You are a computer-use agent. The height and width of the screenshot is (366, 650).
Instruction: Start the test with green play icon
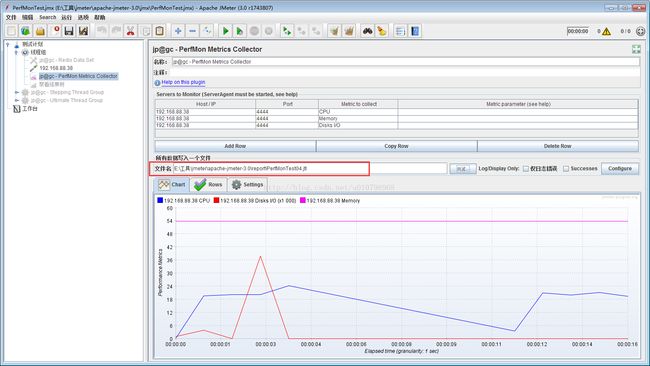pyautogui.click(x=226, y=31)
